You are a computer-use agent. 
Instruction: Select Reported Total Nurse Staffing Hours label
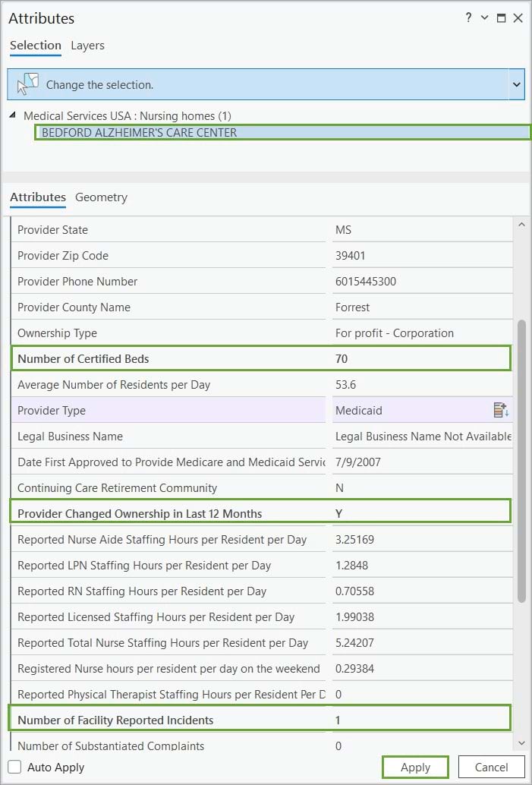162,642
